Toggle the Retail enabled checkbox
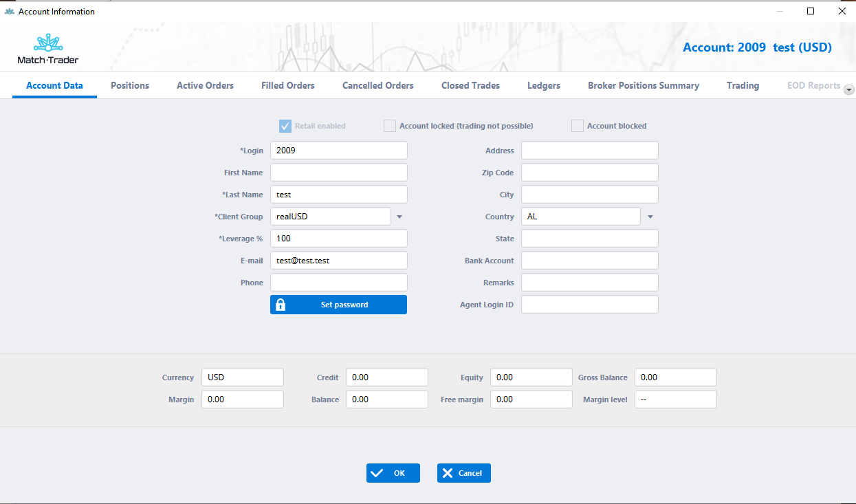Screen dimensions: 856x504 (285, 126)
